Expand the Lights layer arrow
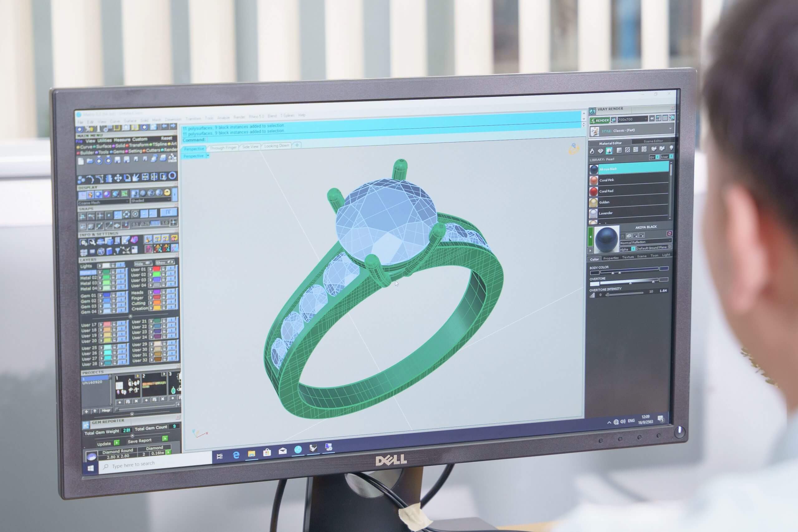Screen dimensions: 798x532 (x=100, y=266)
